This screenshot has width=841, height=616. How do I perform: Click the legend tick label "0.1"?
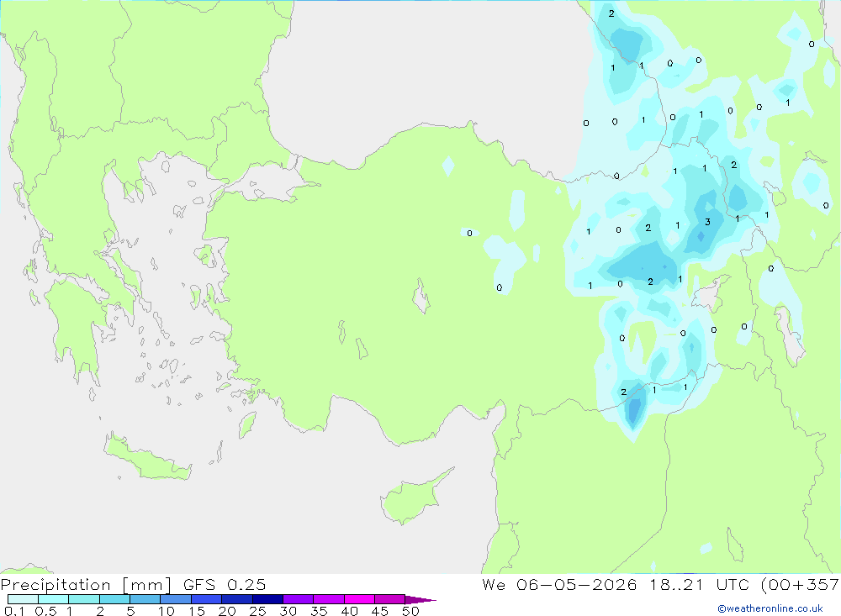pos(14,611)
